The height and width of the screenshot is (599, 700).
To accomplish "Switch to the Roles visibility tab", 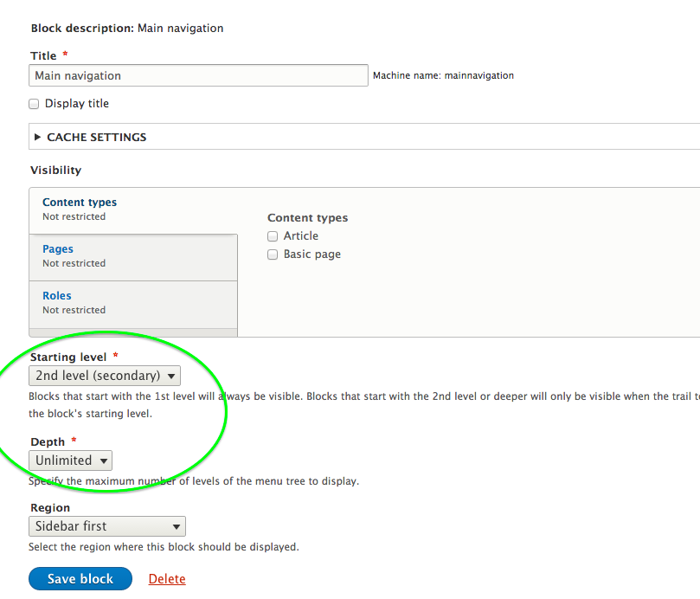I will 57,296.
